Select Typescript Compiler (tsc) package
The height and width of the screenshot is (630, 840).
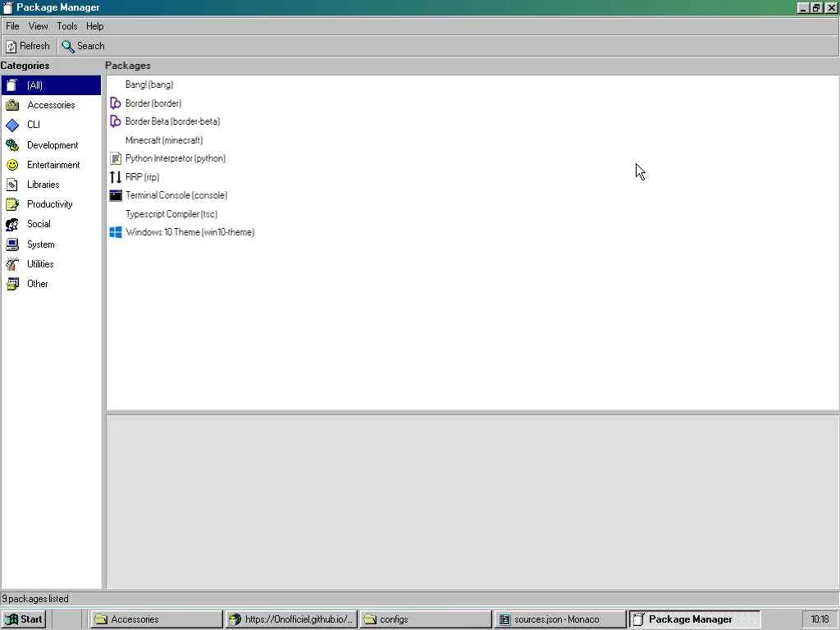click(171, 214)
